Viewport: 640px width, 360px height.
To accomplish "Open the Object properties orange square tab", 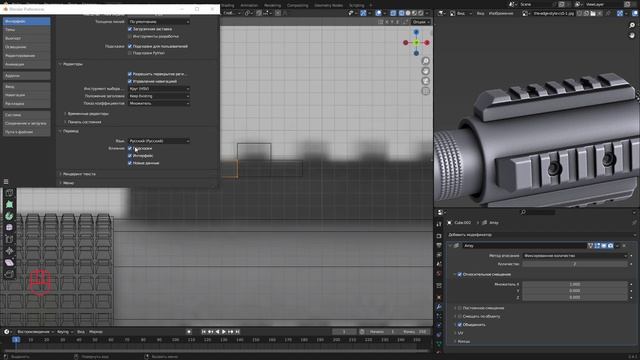I will click(x=439, y=297).
